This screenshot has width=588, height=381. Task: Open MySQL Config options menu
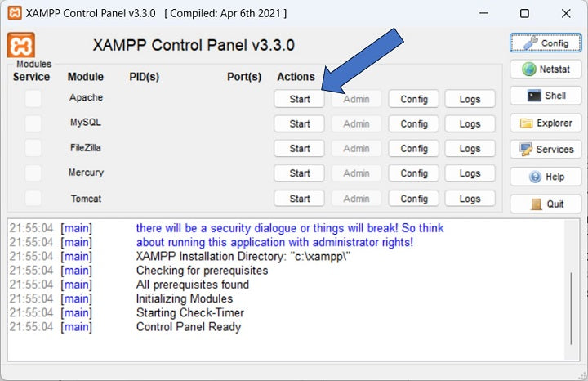413,123
